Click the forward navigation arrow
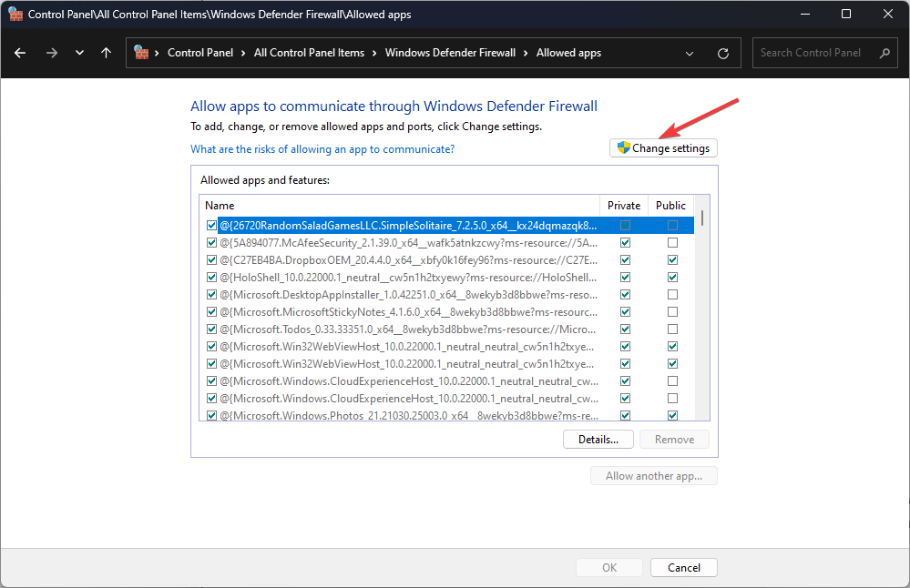This screenshot has height=588, width=910. coord(52,53)
